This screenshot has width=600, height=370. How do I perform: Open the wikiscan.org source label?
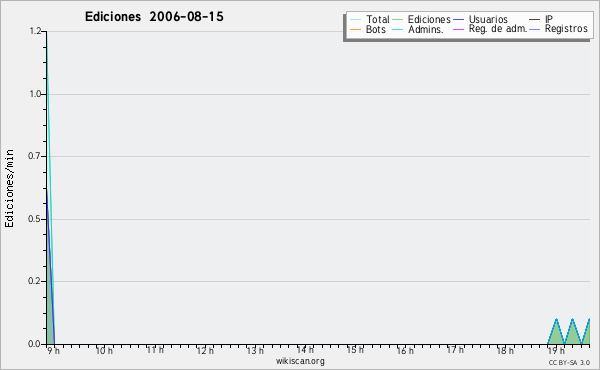(300, 361)
